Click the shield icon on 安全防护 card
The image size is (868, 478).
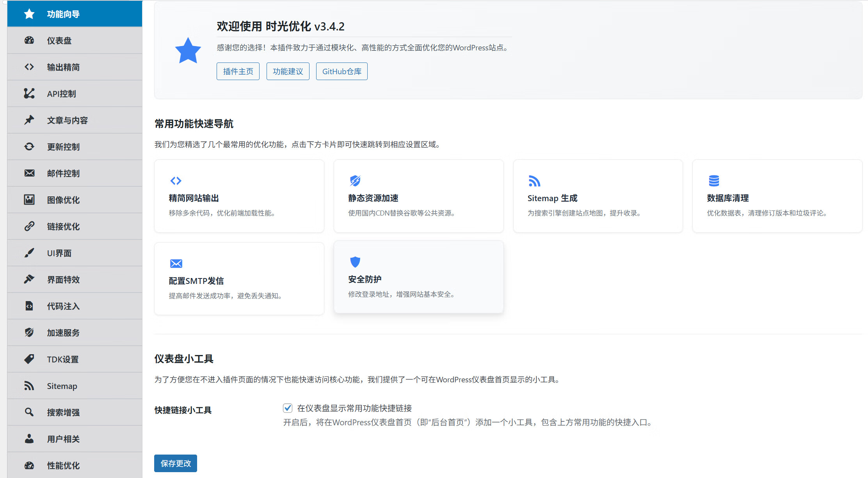(x=355, y=262)
